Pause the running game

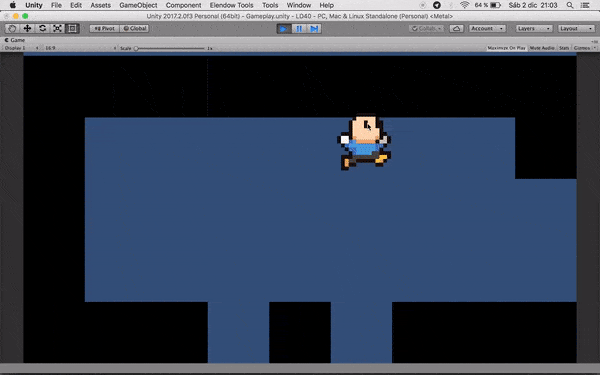pyautogui.click(x=299, y=29)
